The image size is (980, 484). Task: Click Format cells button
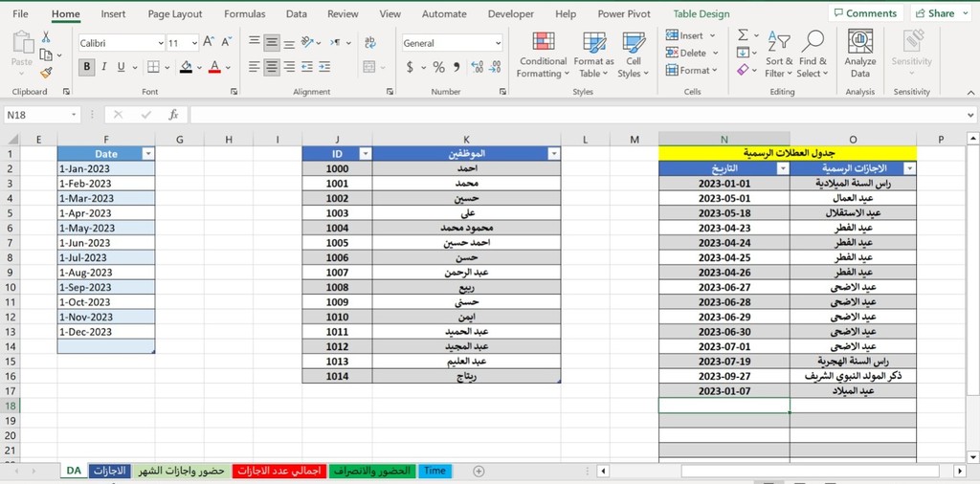click(691, 71)
